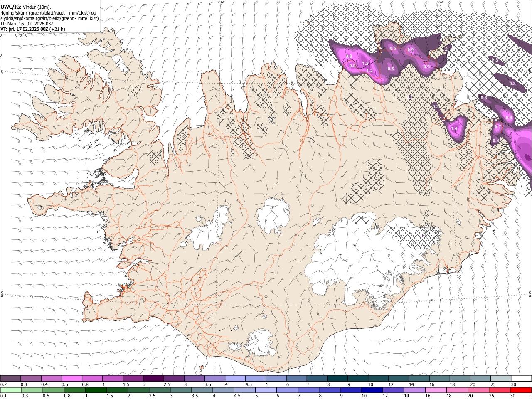
Task: Click the bright pink 0.5–0.8 snow legend swatch
Action: coord(72,378)
